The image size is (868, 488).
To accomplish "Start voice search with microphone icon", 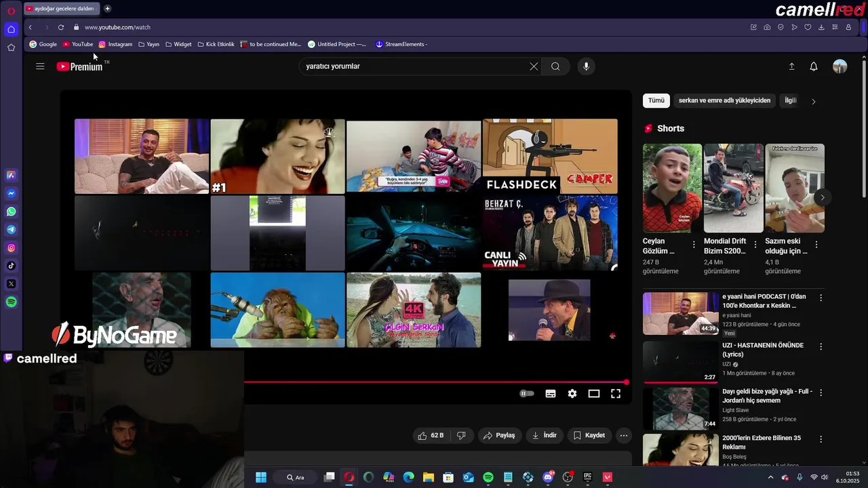I will [587, 66].
